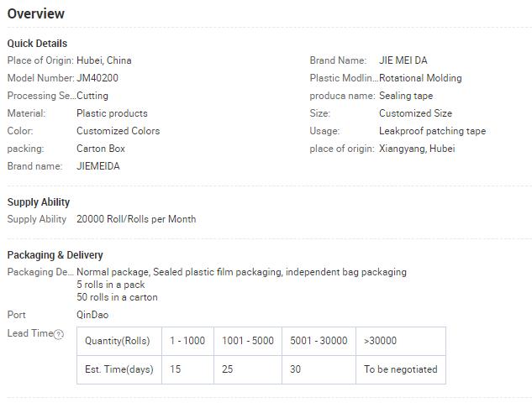Viewport: 532px width, 408px height.
Task: Click the JIE MEI DA brand name value
Action: pyautogui.click(x=403, y=60)
